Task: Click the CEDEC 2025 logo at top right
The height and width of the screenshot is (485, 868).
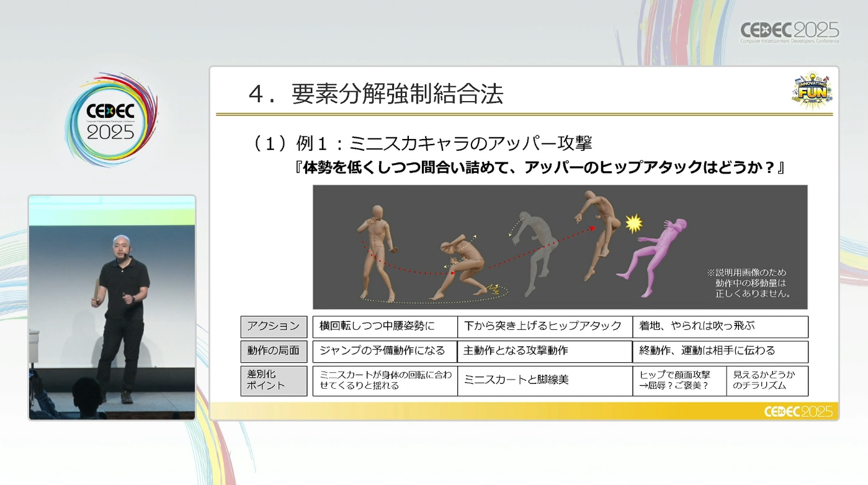Action: 789,32
